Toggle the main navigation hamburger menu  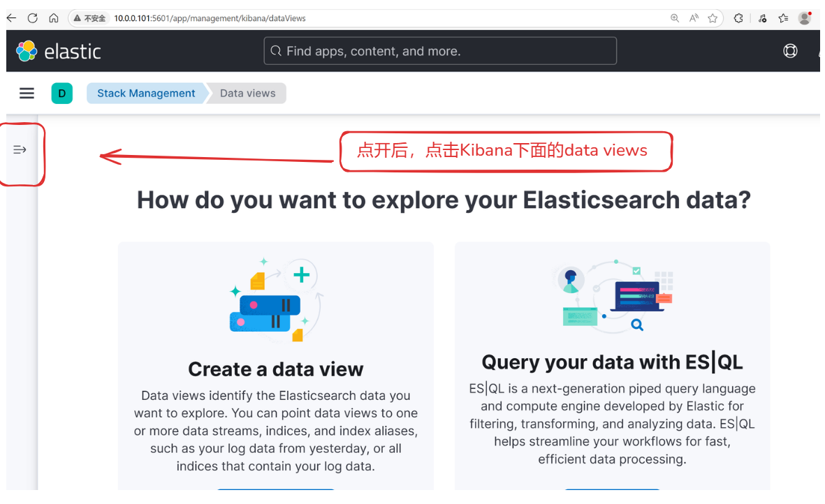click(x=27, y=93)
